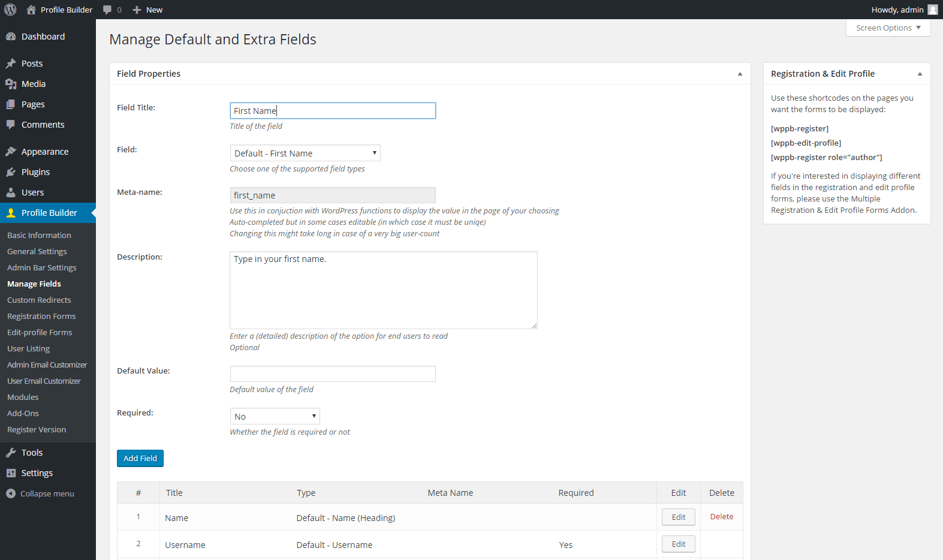Click the Posts pin icon

coord(11,64)
